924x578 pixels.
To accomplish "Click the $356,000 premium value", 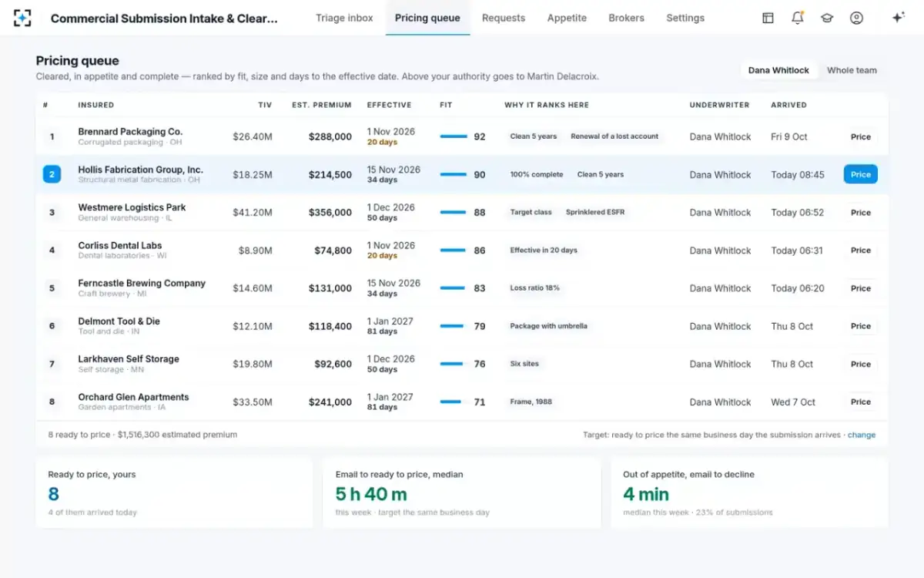I will click(x=330, y=213).
